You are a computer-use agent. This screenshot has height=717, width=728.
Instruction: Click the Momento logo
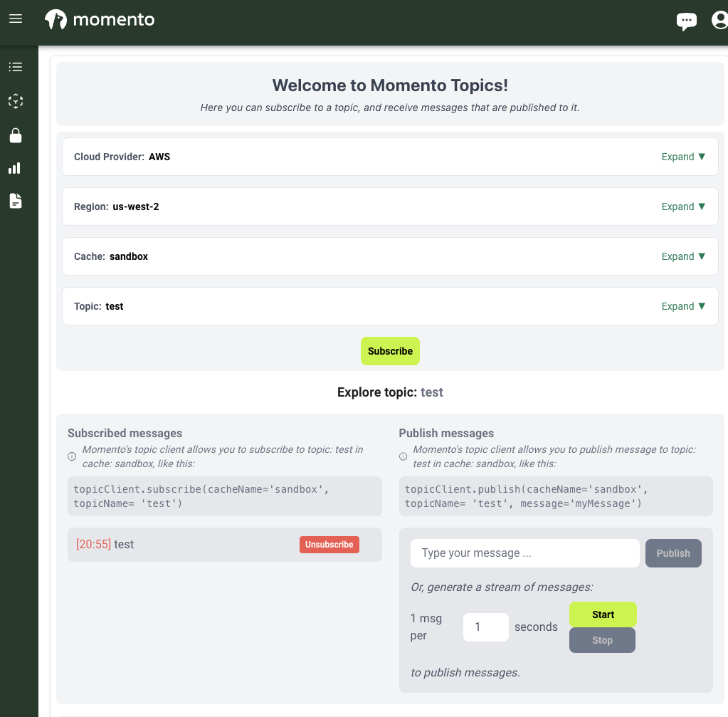[x=100, y=19]
